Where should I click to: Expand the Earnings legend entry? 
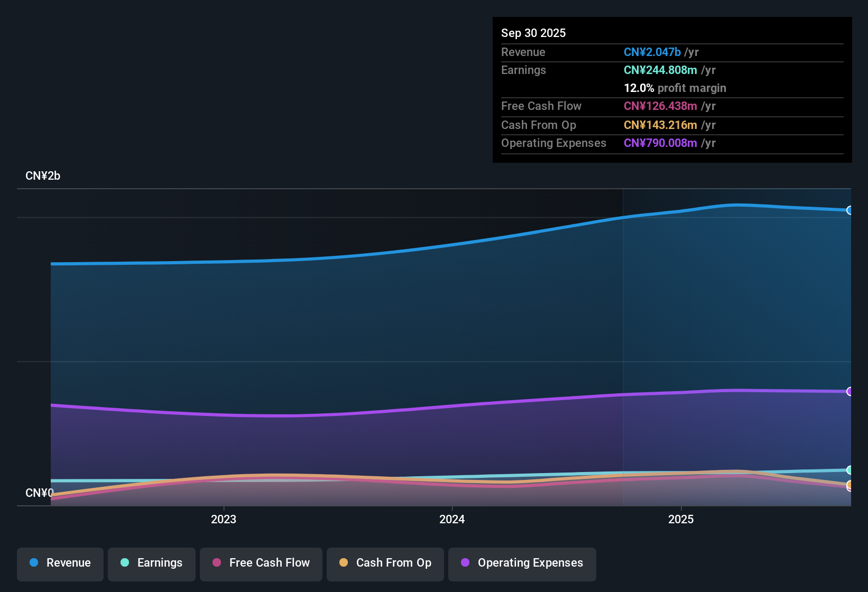151,564
